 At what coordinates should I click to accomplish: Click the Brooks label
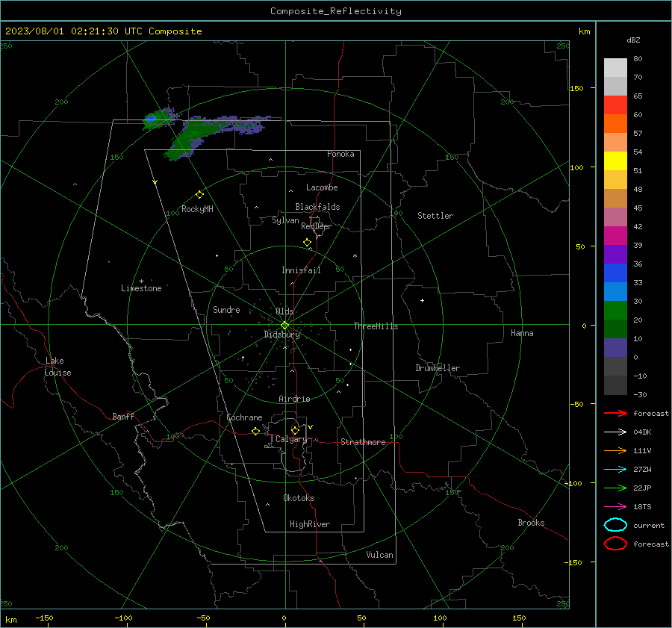(x=531, y=523)
